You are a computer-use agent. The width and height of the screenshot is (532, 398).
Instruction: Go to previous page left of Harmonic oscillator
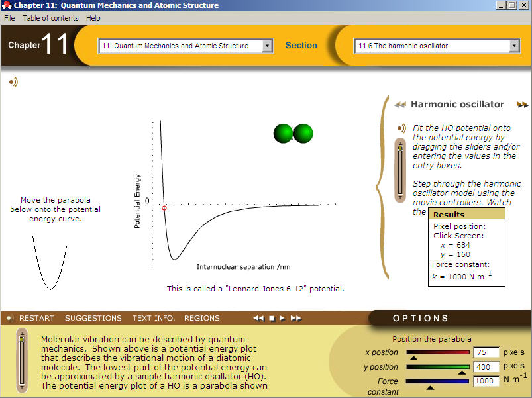click(x=400, y=105)
